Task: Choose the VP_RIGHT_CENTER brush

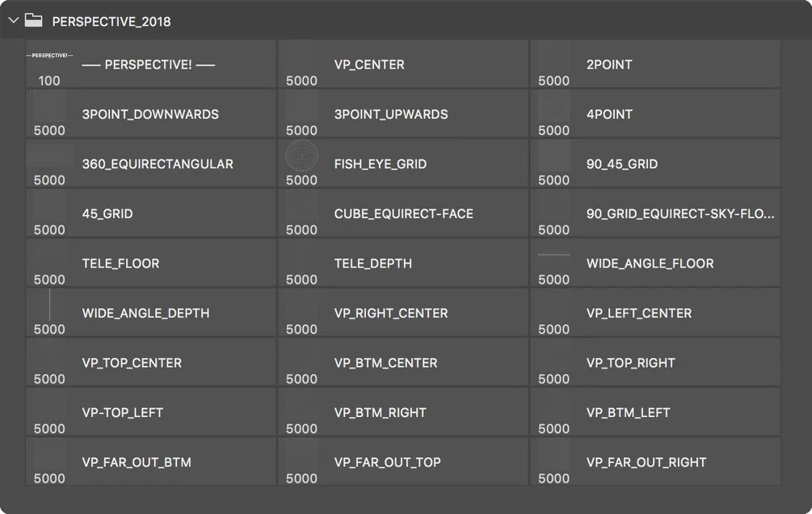Action: pyautogui.click(x=403, y=313)
